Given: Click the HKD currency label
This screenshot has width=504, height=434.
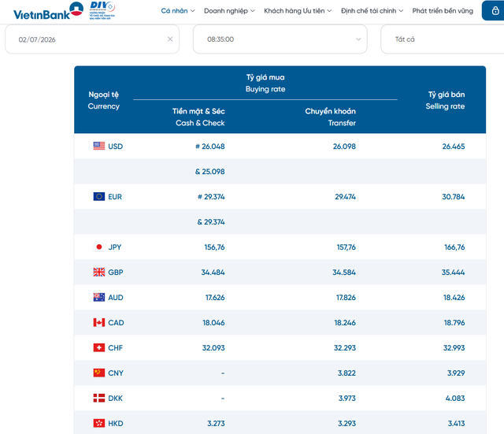Looking at the screenshot, I should point(116,424).
